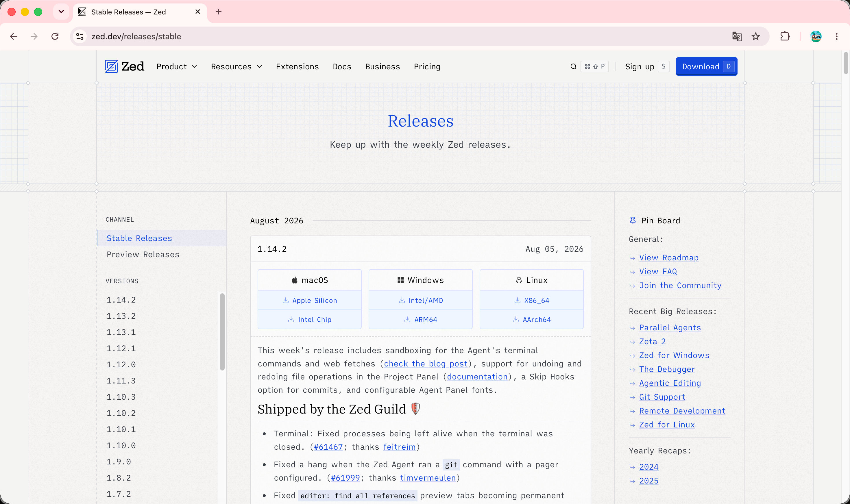This screenshot has height=504, width=850.
Task: Open the Google Translate icon in address bar
Action: click(737, 36)
